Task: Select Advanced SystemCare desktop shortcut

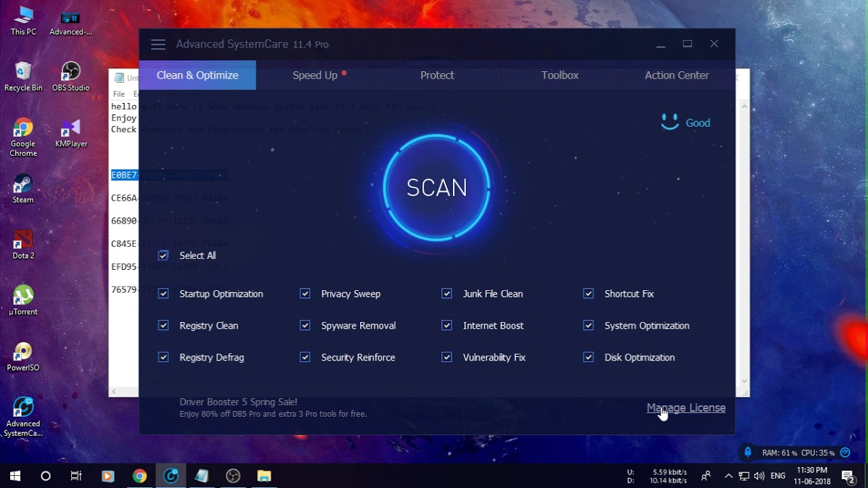Action: click(23, 417)
